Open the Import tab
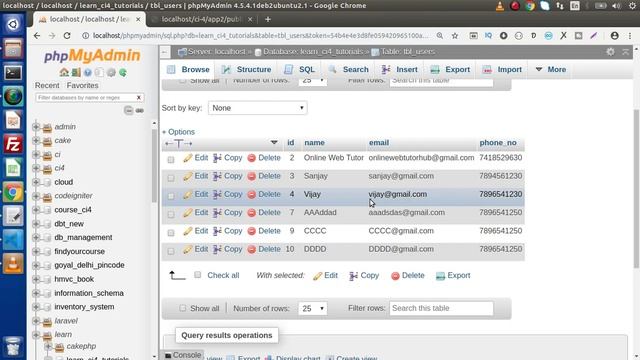Viewport: 640px width, 360px height. [502, 69]
